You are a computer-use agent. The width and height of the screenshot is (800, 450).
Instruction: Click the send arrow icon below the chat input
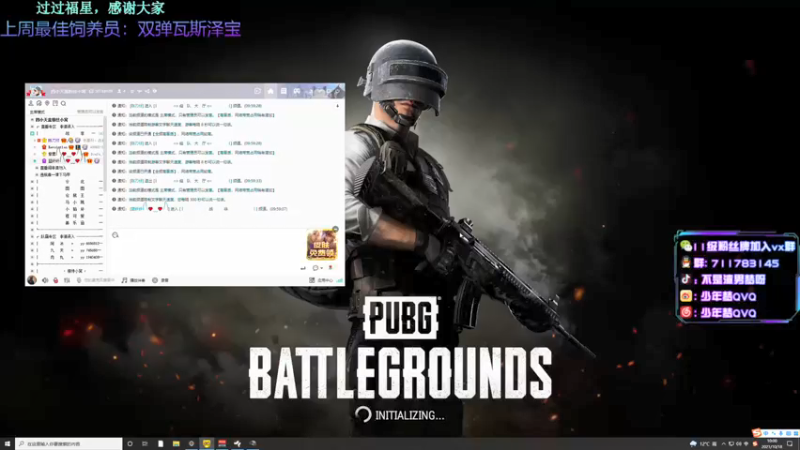303,268
